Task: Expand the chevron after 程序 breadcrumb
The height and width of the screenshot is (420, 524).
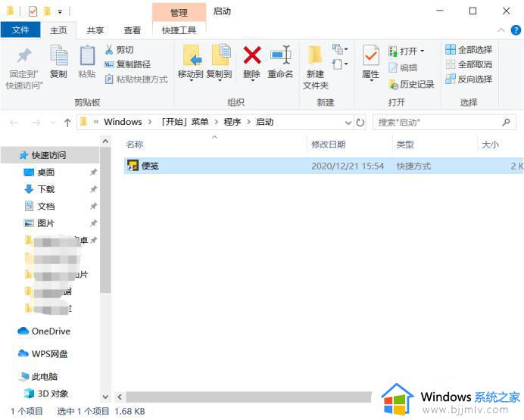Action: pyautogui.click(x=248, y=122)
